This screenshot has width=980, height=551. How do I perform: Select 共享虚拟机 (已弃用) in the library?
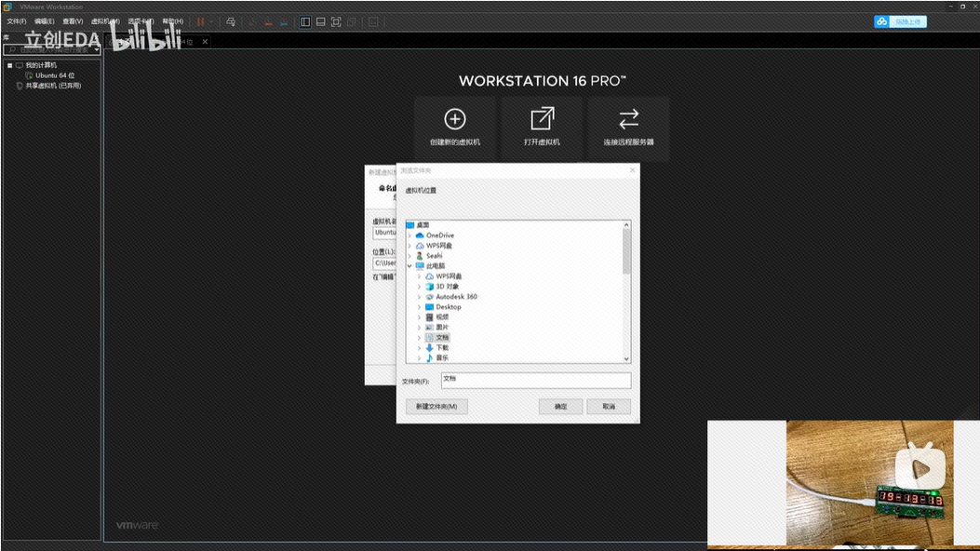click(x=48, y=86)
